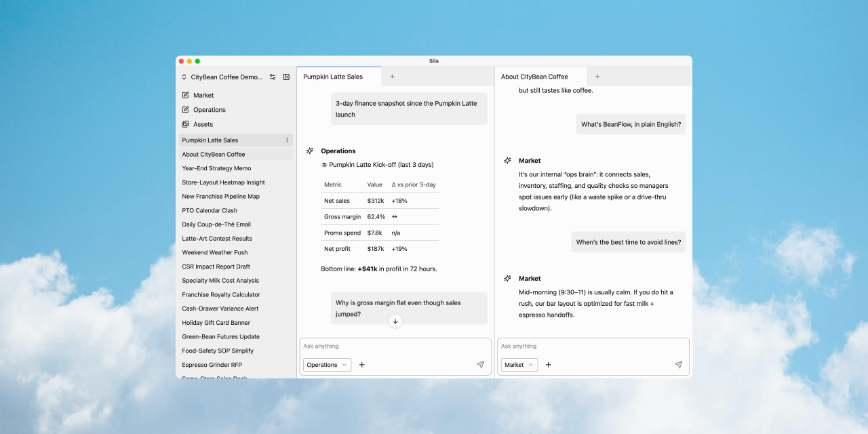Select Specialty Milk Cost Analysis chat

[220, 281]
